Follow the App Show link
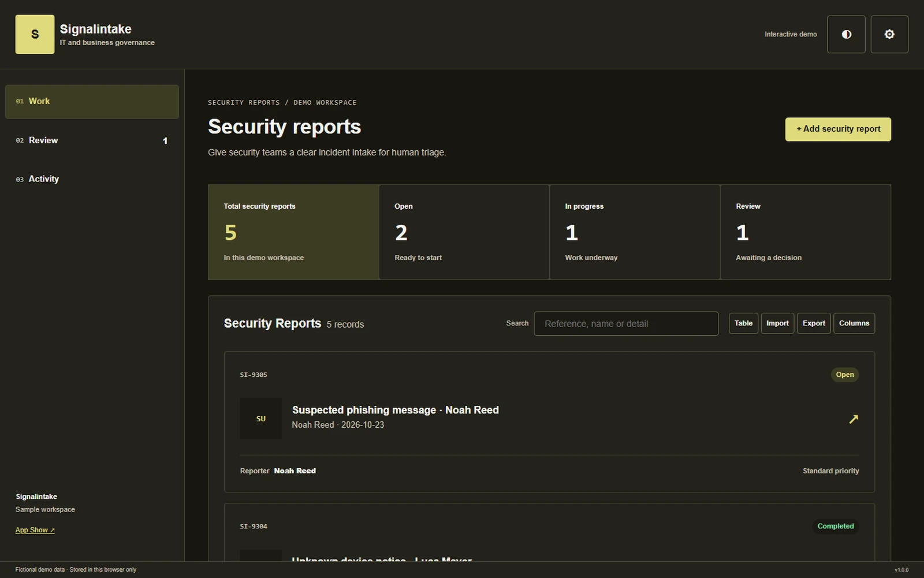This screenshot has width=924, height=578. pyautogui.click(x=35, y=530)
